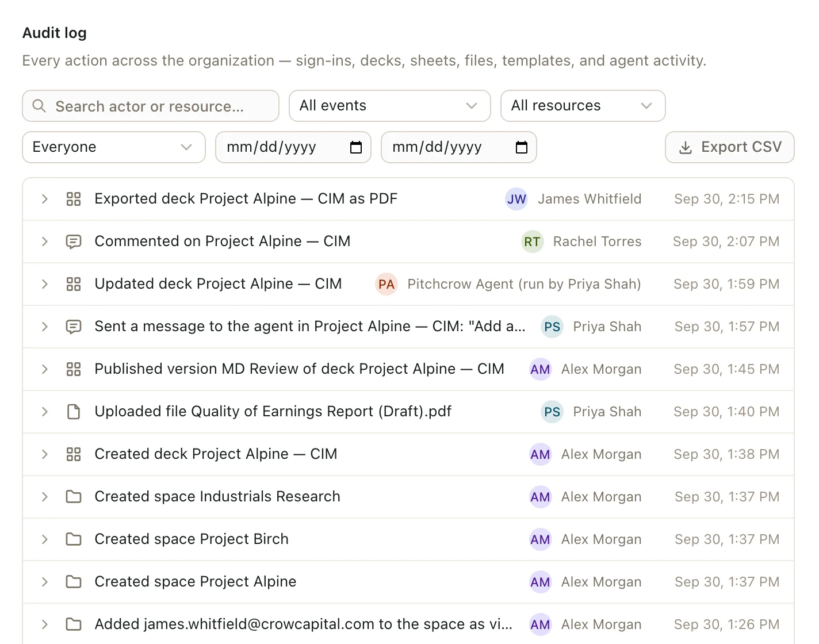Focus the Search actor or resource field
Image resolution: width=819 pixels, height=644 pixels.
click(151, 106)
